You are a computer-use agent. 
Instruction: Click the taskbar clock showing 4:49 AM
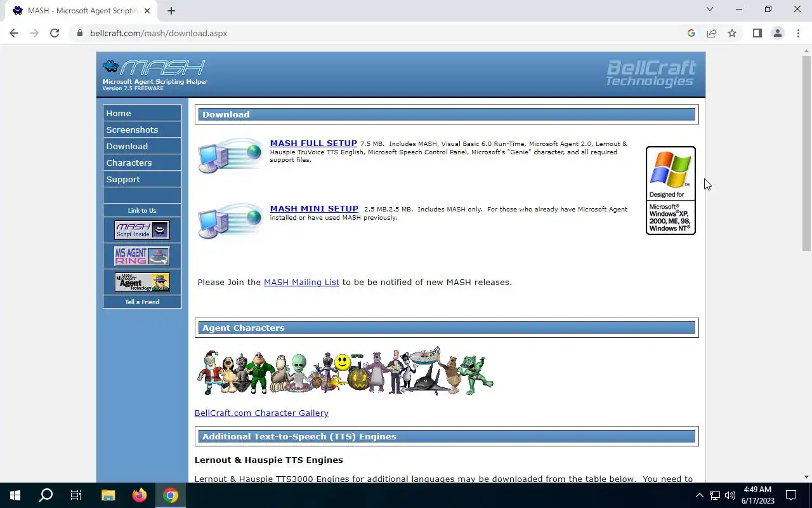[757, 495]
